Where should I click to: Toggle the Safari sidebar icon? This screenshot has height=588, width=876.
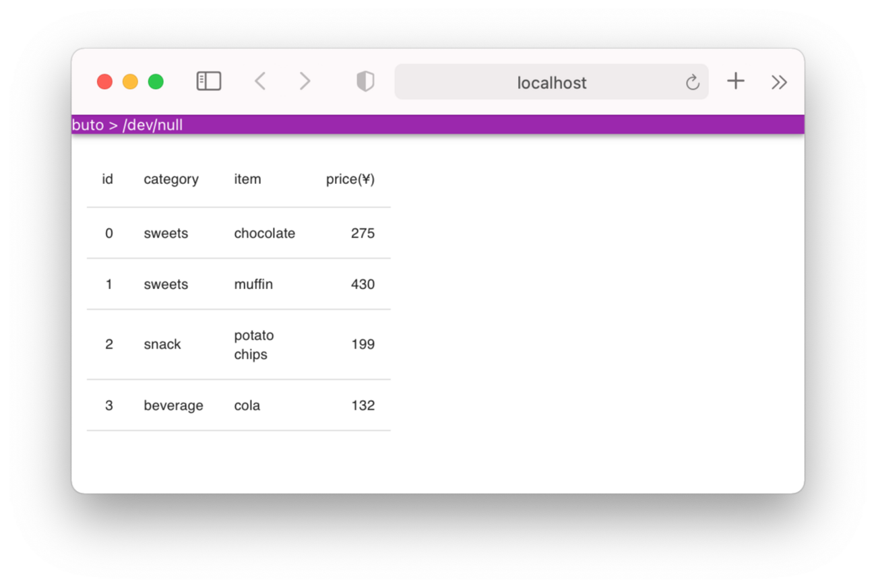click(209, 81)
